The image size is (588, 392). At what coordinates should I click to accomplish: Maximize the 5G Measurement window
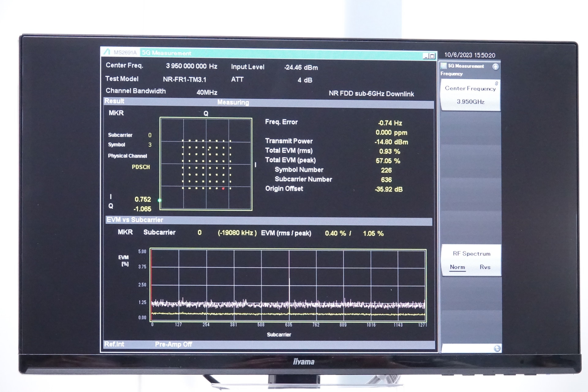[x=432, y=56]
